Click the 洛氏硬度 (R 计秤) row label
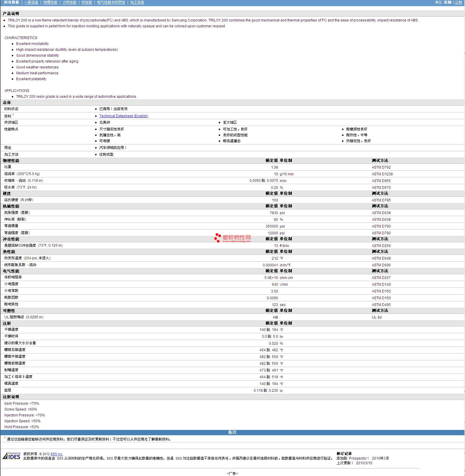Image resolution: width=465 pixels, height=476 pixels. [x=19, y=200]
